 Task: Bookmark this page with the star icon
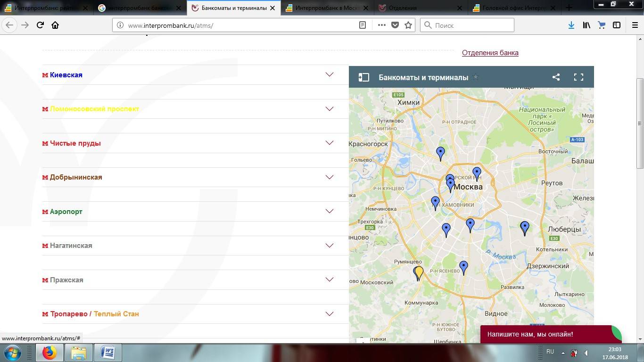click(408, 25)
